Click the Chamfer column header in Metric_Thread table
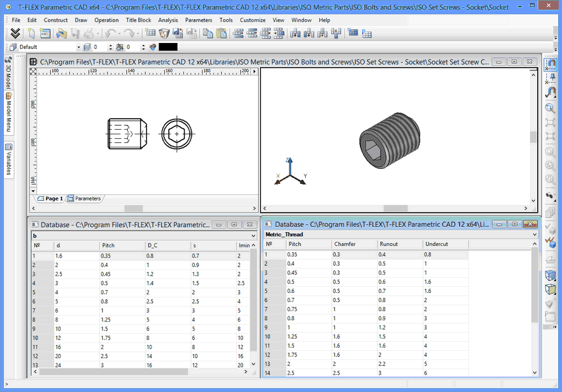Screen dimensions: 562x392 pos(354,244)
